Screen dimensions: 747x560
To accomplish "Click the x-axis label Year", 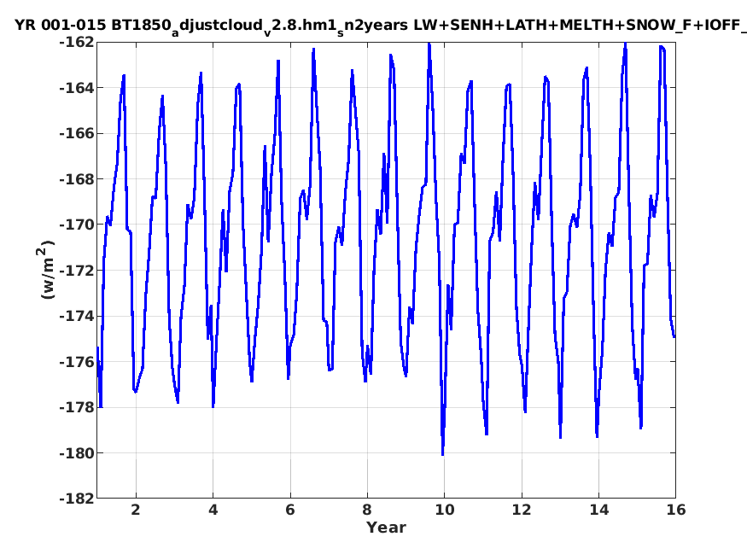I will (x=386, y=528).
